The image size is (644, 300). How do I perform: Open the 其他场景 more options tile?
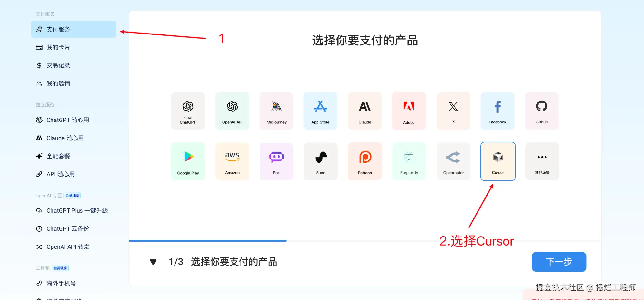(542, 161)
